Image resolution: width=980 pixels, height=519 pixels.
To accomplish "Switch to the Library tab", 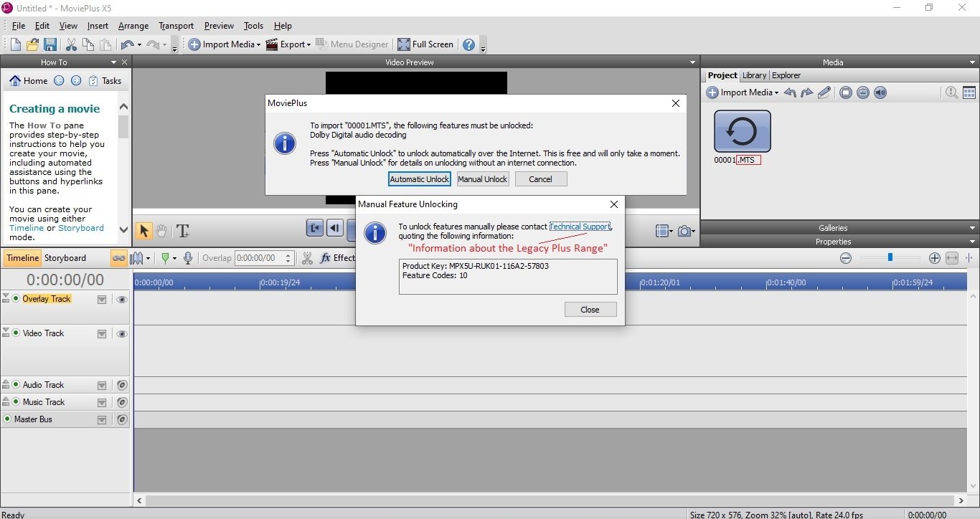I will click(754, 75).
